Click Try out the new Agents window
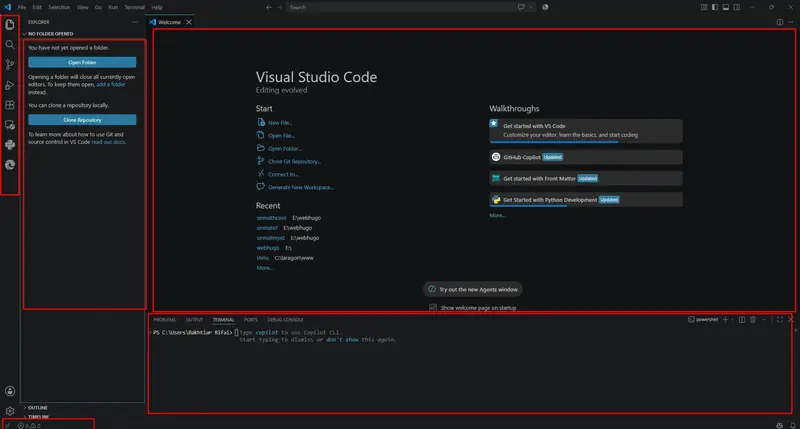800x429 pixels. (472, 289)
